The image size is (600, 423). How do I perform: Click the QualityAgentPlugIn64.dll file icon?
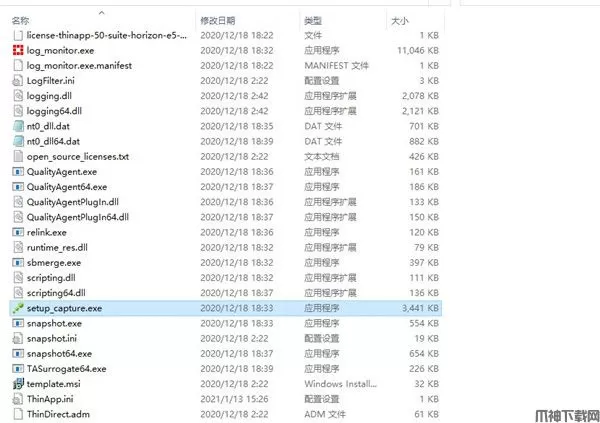pos(18,217)
